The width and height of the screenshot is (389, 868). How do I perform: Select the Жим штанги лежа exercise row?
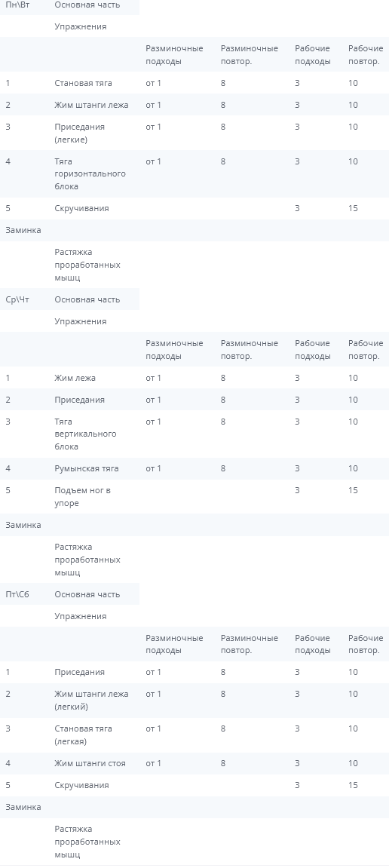pyautogui.click(x=194, y=105)
